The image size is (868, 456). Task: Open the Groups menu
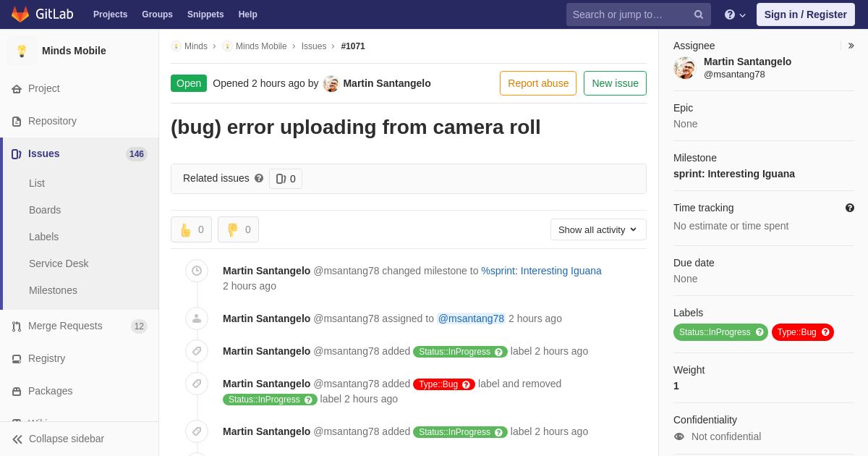157,14
